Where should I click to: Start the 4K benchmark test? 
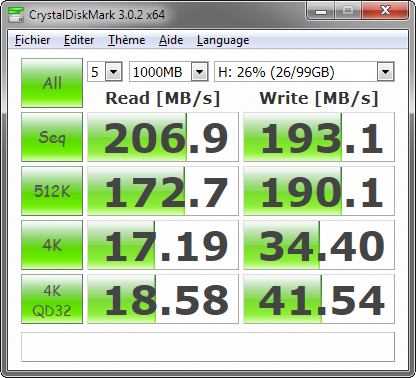tap(52, 245)
